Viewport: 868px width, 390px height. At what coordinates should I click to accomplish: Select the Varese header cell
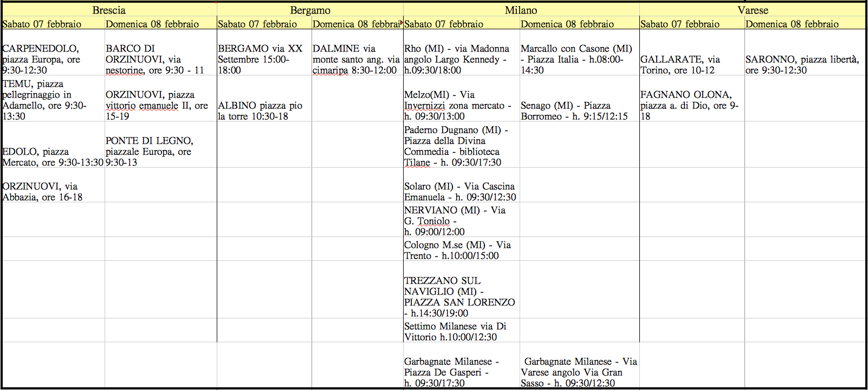(753, 10)
